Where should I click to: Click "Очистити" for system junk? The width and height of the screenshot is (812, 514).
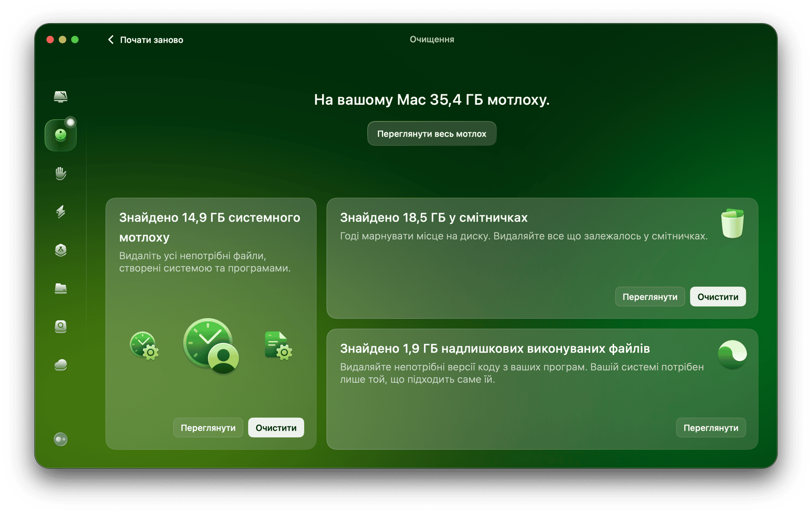coord(276,428)
